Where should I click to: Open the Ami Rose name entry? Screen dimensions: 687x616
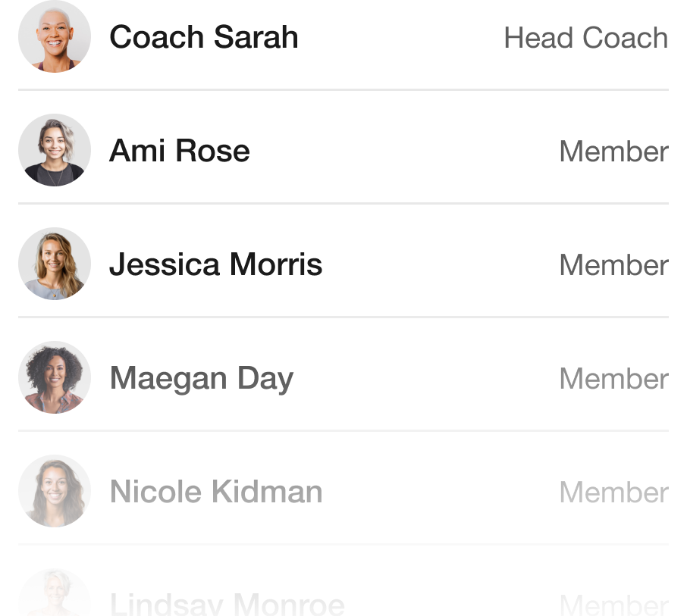coord(180,151)
